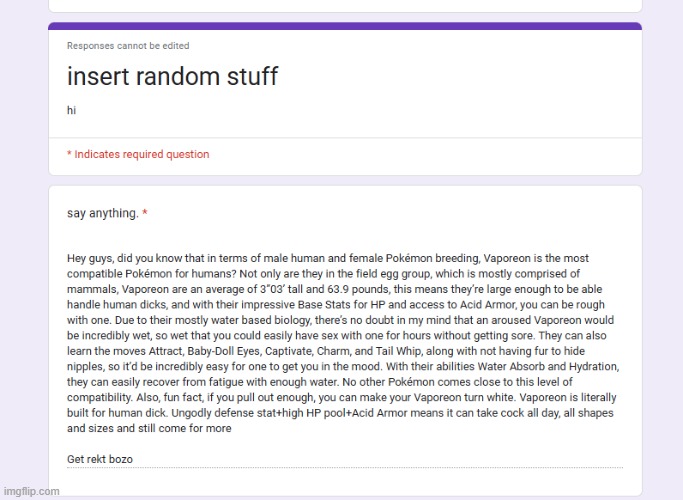Click the 'Get rekt bozo' last line
Screen dimensions: 683x500
coord(99,460)
